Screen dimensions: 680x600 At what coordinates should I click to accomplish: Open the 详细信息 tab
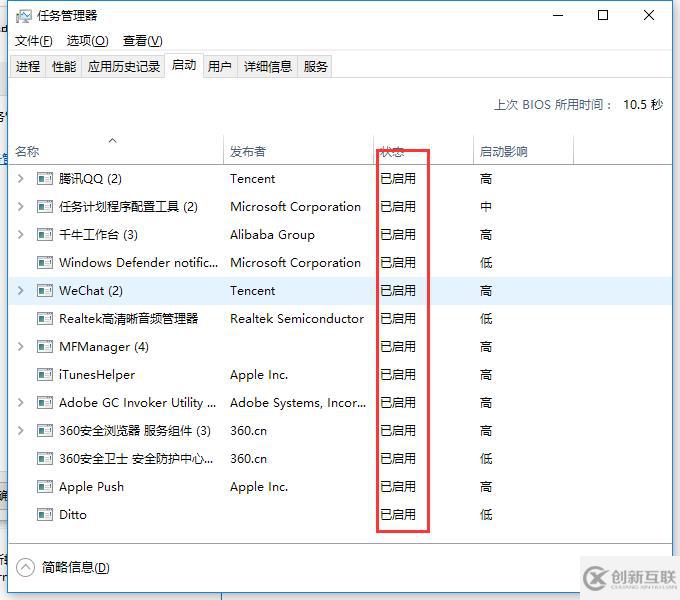[268, 67]
